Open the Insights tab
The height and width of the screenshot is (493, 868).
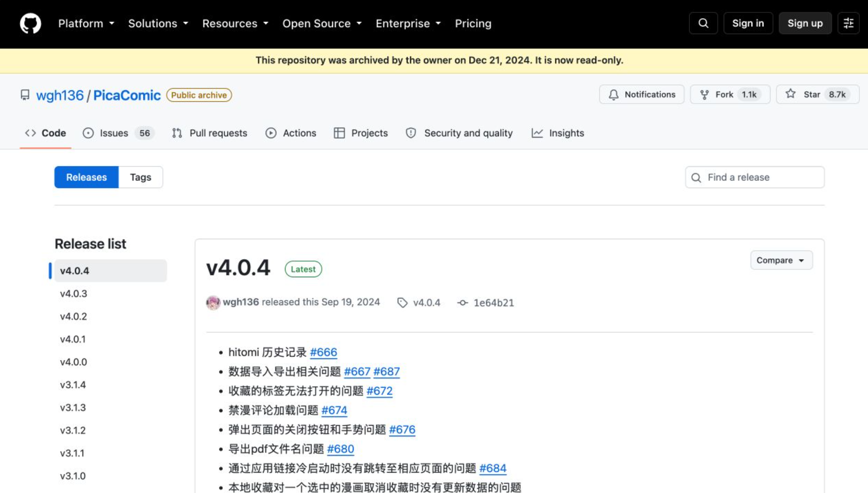(558, 133)
